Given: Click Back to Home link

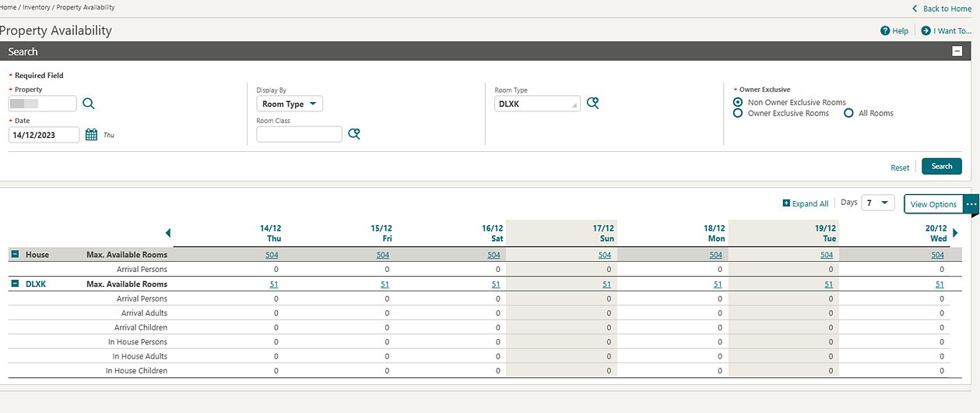Looking at the screenshot, I should pos(947,9).
